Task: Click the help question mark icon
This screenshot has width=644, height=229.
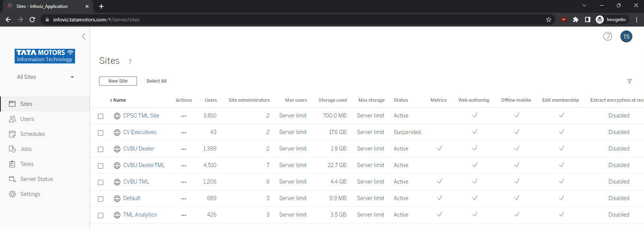Action: [608, 36]
